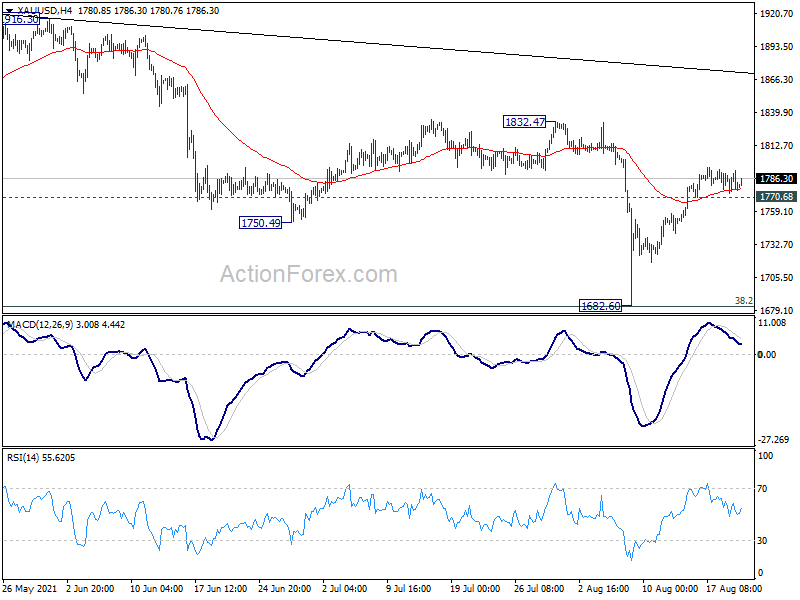This screenshot has width=800, height=600.
Task: Click the 1920.70 price axis value
Action: tap(776, 14)
